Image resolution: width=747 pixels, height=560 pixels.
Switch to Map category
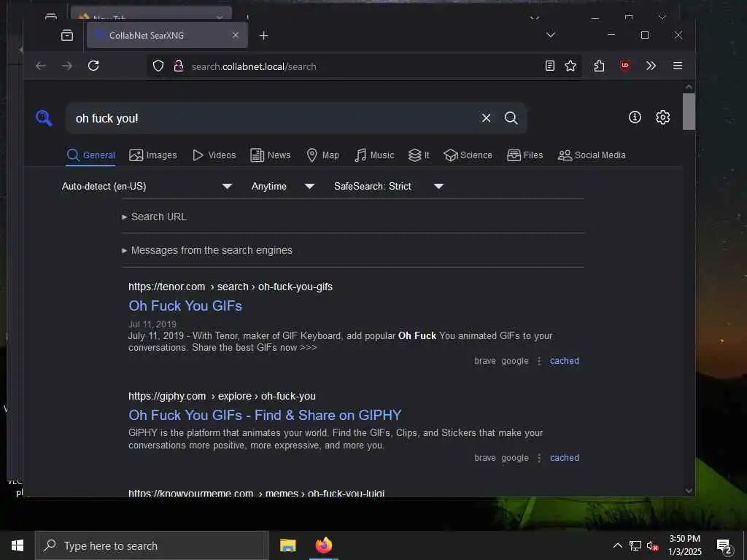pyautogui.click(x=322, y=155)
